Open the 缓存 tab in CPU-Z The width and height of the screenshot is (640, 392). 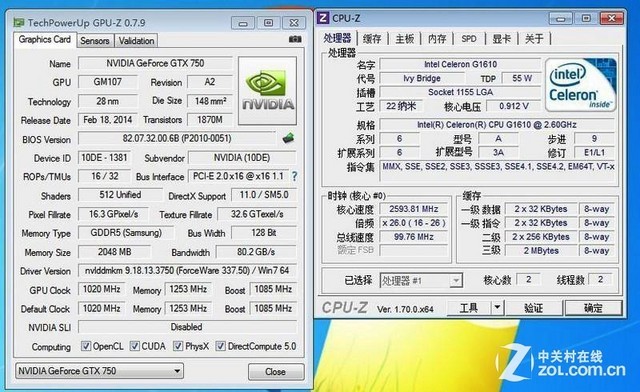[372, 39]
